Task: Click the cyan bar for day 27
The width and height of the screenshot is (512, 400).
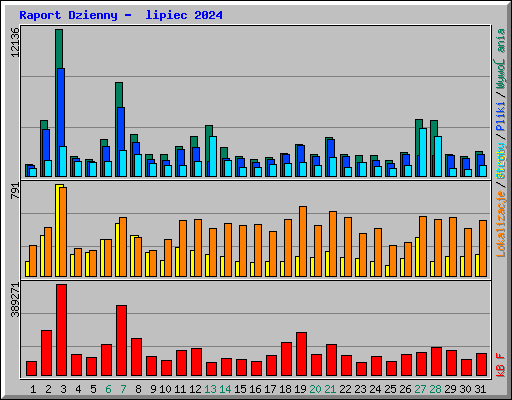Action: click(423, 152)
